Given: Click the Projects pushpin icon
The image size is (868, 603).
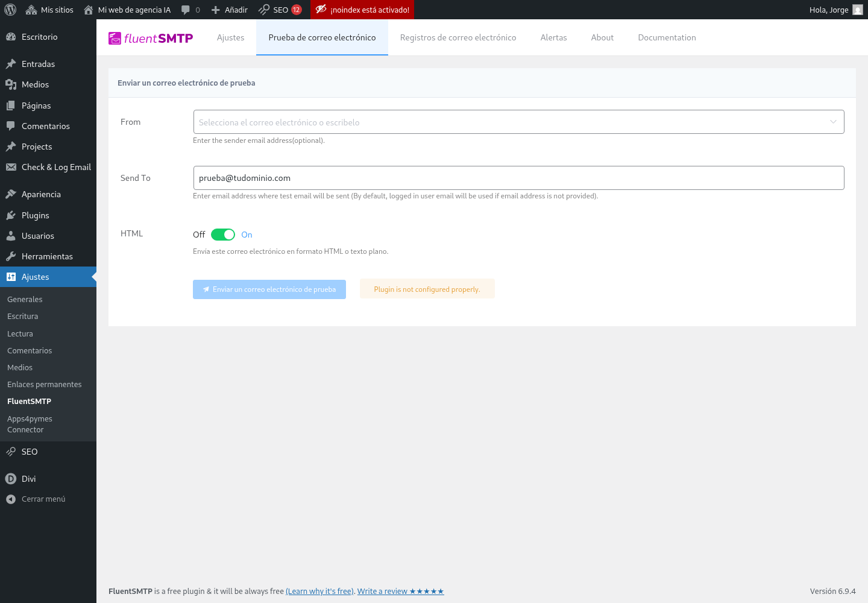Looking at the screenshot, I should (x=11, y=147).
